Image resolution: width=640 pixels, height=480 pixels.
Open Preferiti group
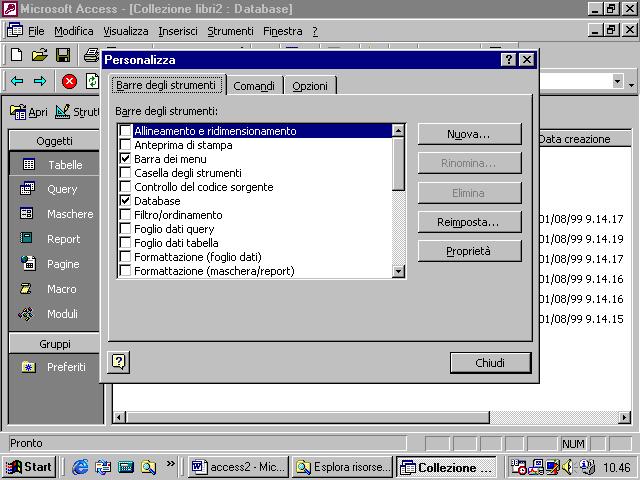point(54,367)
